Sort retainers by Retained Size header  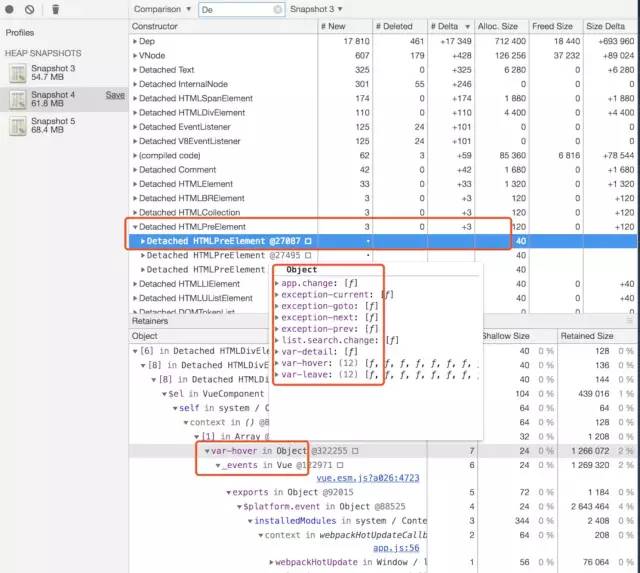pos(597,336)
